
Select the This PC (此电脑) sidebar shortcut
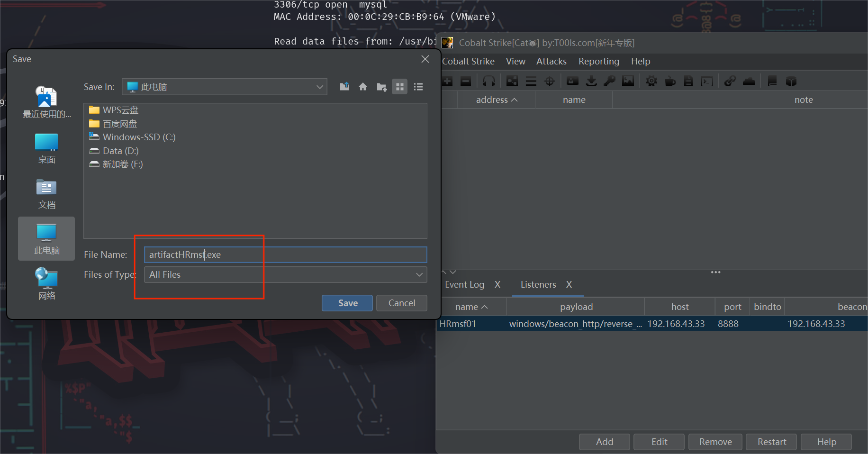click(x=46, y=239)
